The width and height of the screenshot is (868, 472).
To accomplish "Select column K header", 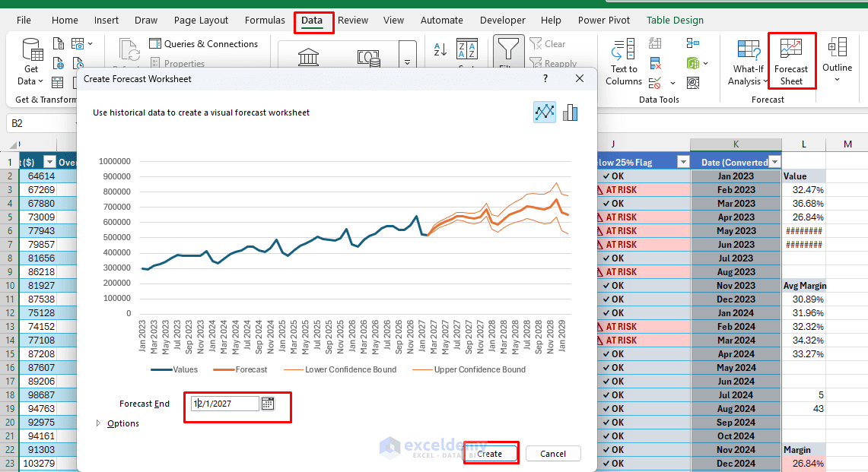I will [x=736, y=144].
